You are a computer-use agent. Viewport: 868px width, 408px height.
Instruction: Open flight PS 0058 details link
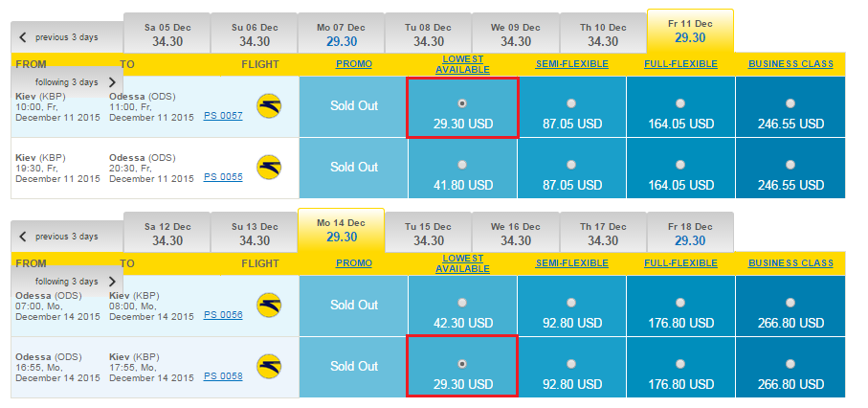(x=223, y=376)
